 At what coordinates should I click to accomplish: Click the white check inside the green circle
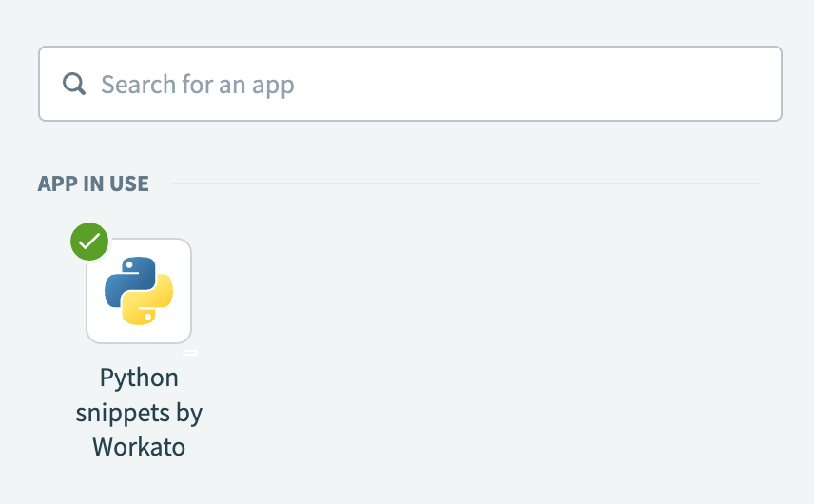(x=89, y=242)
